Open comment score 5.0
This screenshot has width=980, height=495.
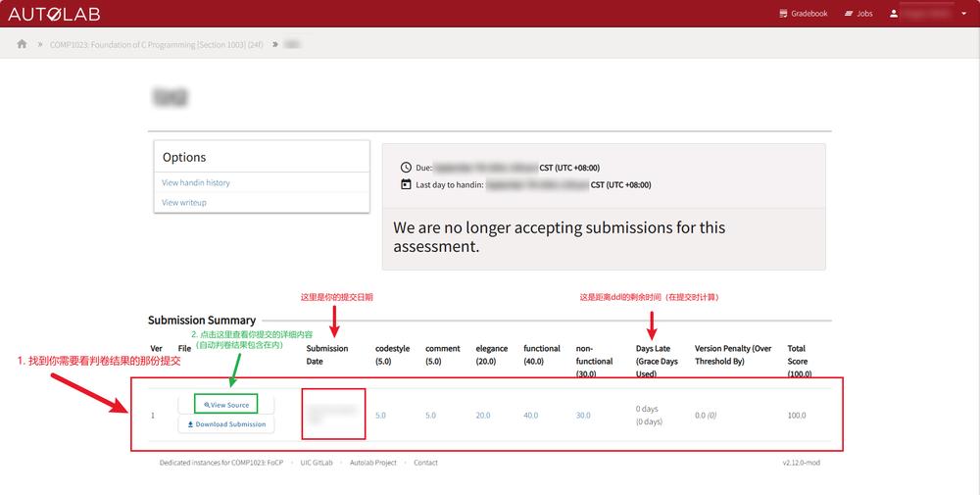click(430, 415)
